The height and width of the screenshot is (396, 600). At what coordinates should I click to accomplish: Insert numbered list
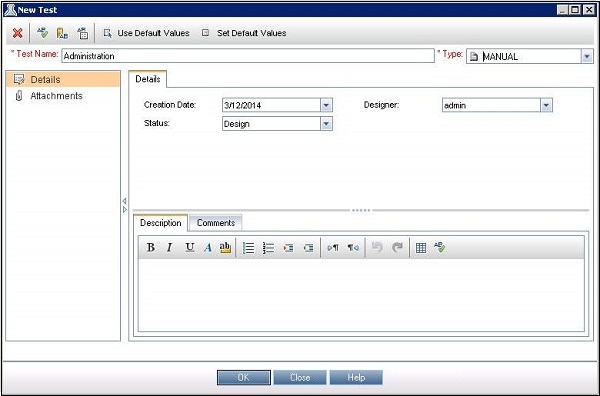(268, 248)
